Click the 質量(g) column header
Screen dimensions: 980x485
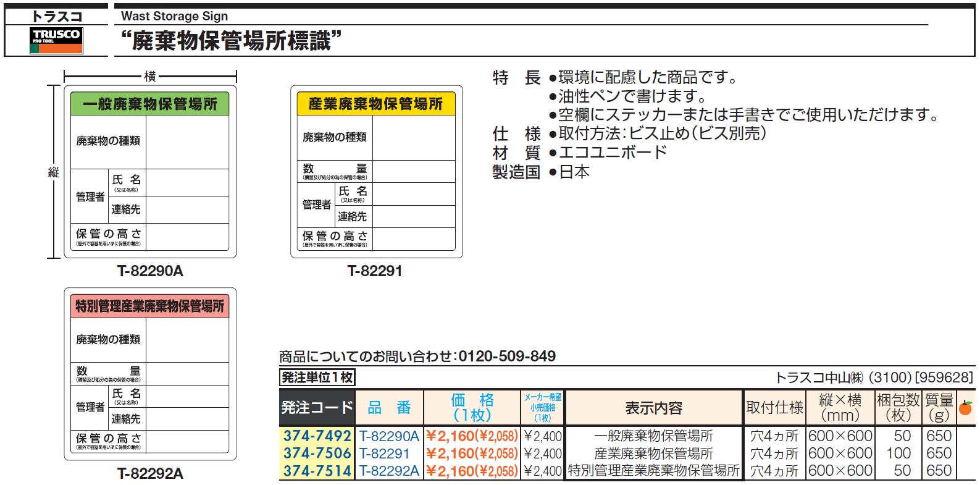coord(939,408)
